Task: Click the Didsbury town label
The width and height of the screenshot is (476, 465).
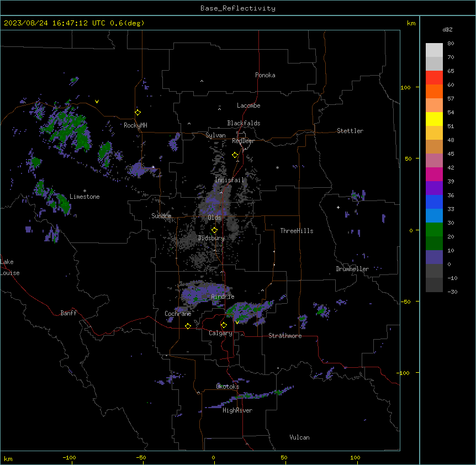Action: 211,238
